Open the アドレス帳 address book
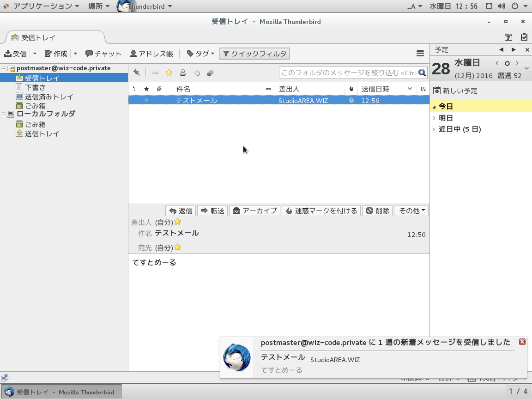 151,54
